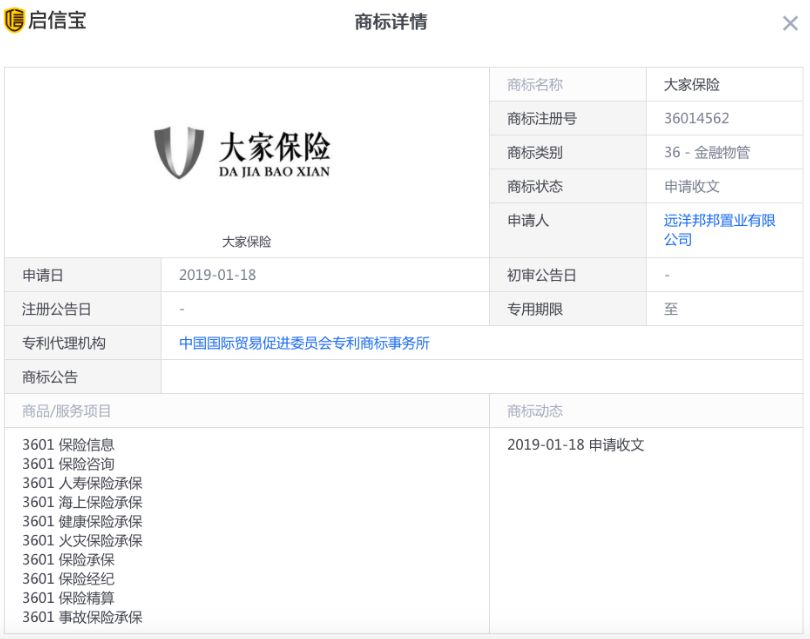Click the 3601 海上保险承保 service item
The height and width of the screenshot is (639, 810).
[x=82, y=502]
